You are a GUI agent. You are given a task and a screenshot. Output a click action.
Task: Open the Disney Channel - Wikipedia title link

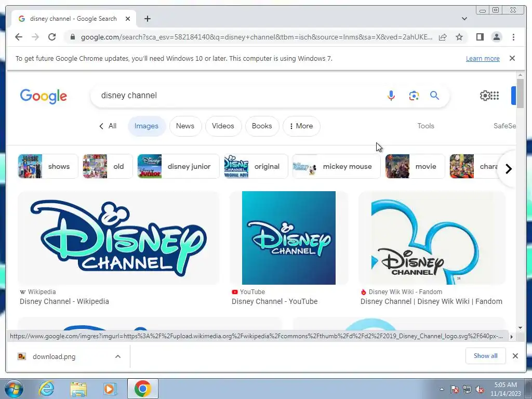pyautogui.click(x=64, y=301)
